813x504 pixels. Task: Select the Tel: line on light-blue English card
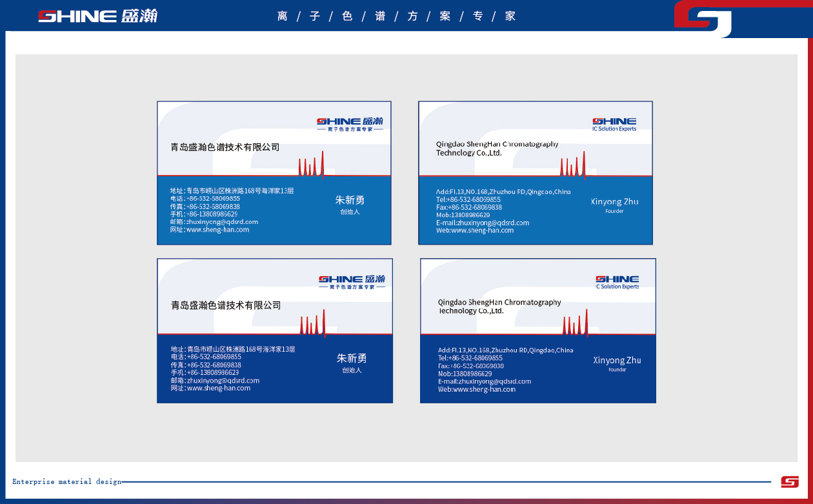click(x=468, y=199)
